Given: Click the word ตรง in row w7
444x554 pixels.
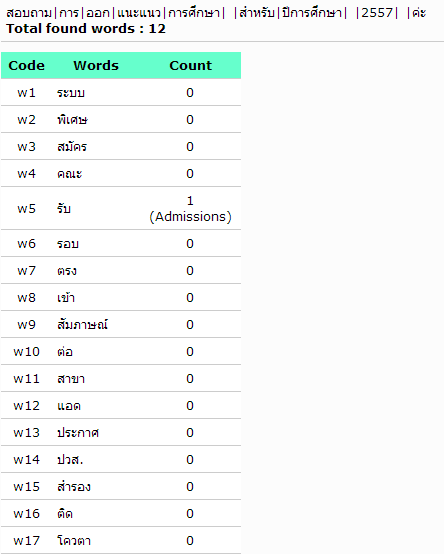Looking at the screenshot, I should point(67,271).
